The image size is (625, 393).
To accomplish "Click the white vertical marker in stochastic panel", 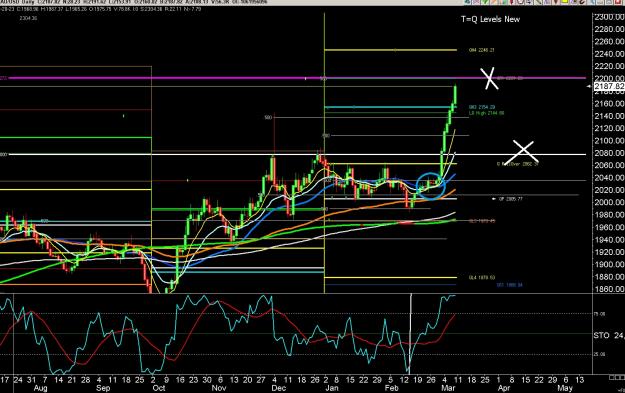I will (411, 334).
